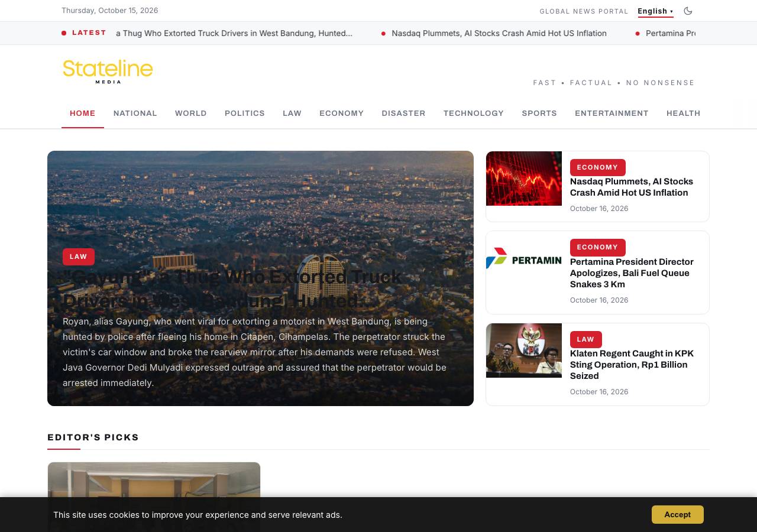Open the English language dropdown
The image size is (757, 532).
coord(655,11)
